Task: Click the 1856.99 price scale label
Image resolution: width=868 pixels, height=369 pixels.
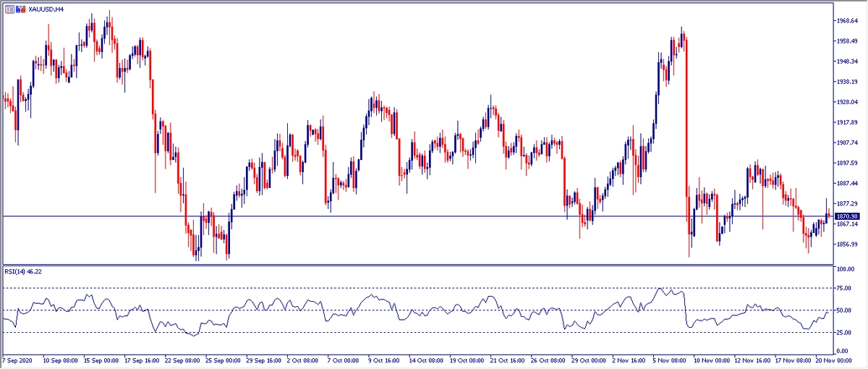Action: pos(846,245)
